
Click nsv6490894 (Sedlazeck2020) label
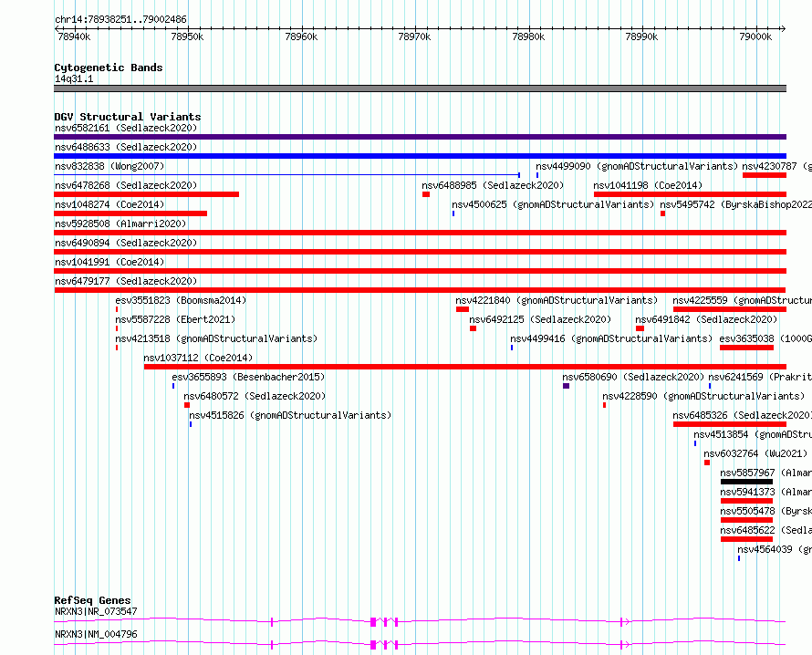point(126,243)
